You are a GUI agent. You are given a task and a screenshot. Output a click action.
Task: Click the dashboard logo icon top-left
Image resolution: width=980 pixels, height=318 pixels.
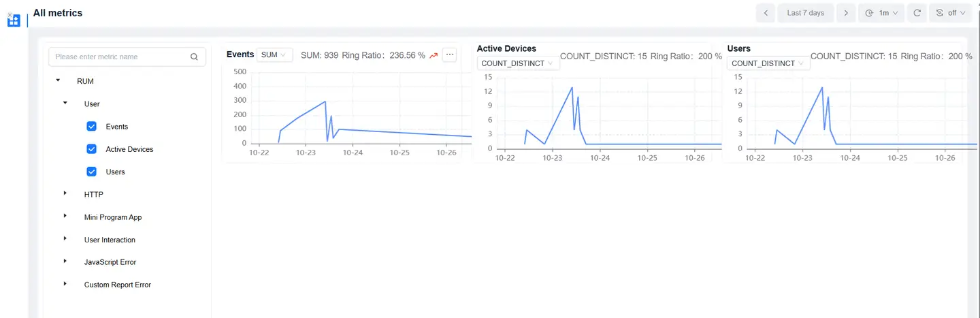point(14,20)
